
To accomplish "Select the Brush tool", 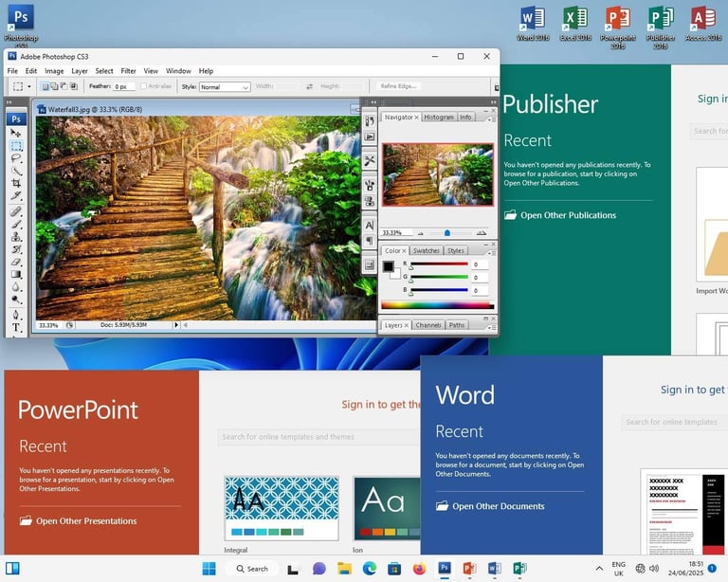I will point(16,225).
